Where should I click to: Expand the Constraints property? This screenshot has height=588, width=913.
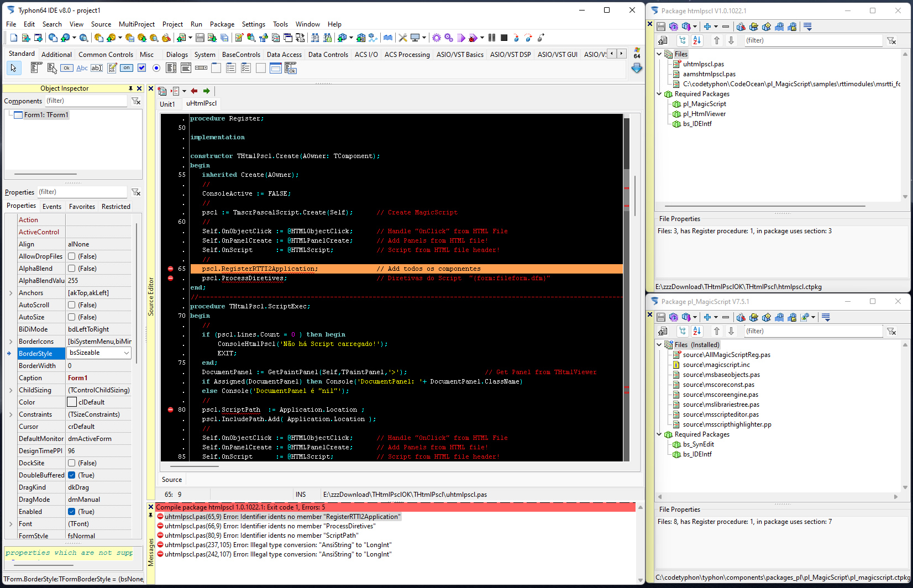pyautogui.click(x=11, y=414)
